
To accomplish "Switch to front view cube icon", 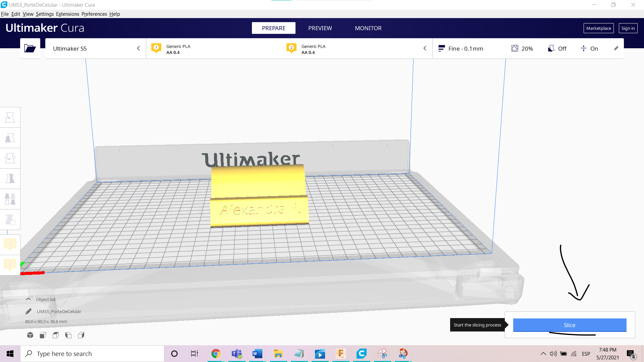I will pyautogui.click(x=43, y=335).
